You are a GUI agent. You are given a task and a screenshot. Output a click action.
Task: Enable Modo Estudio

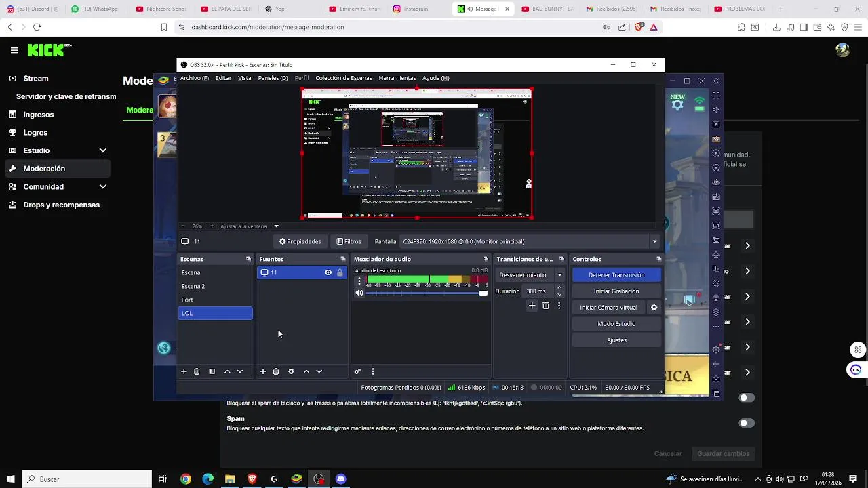pos(616,324)
